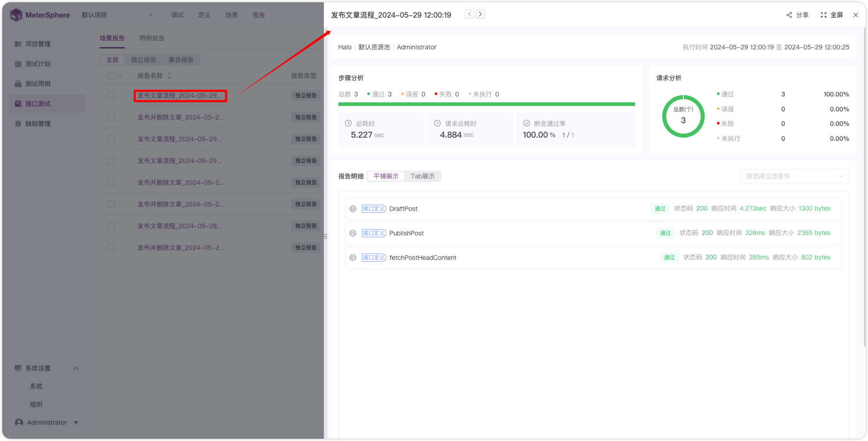
Task: Tick checkbox for 发布文章流程_2024-05-28 row
Action: point(111,226)
